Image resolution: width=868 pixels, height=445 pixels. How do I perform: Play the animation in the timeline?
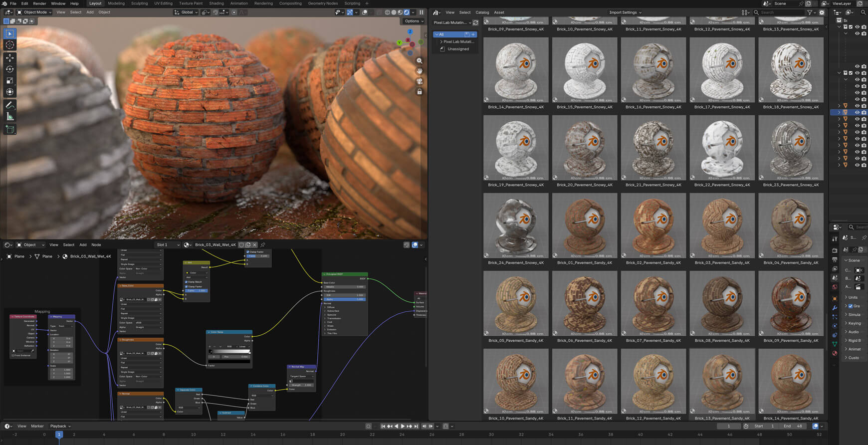click(x=403, y=426)
